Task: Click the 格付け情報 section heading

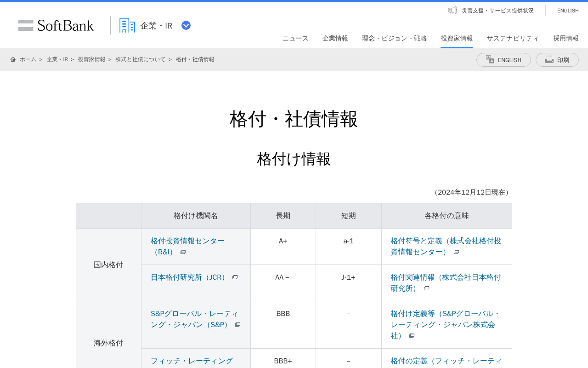Action: pyautogui.click(x=294, y=159)
